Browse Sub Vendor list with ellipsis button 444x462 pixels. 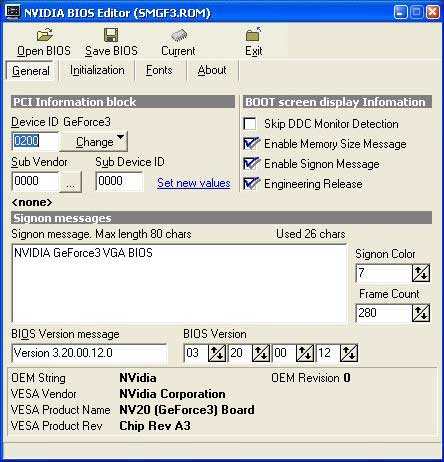coord(70,182)
